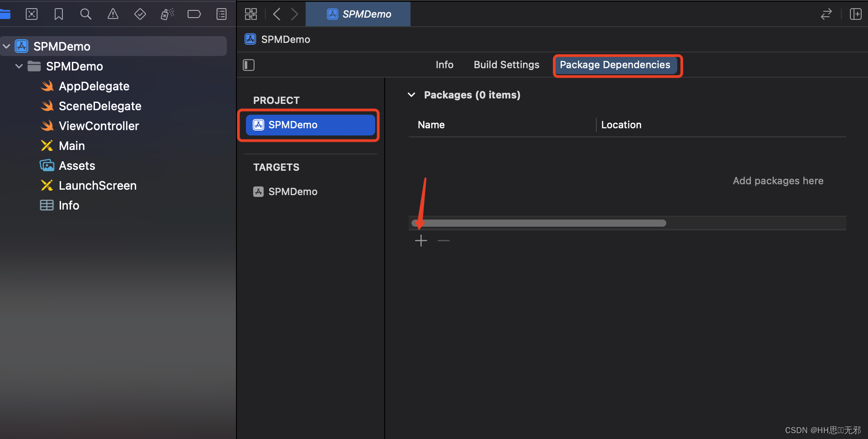Image resolution: width=868 pixels, height=439 pixels.
Task: Go back in editor history
Action: [277, 14]
